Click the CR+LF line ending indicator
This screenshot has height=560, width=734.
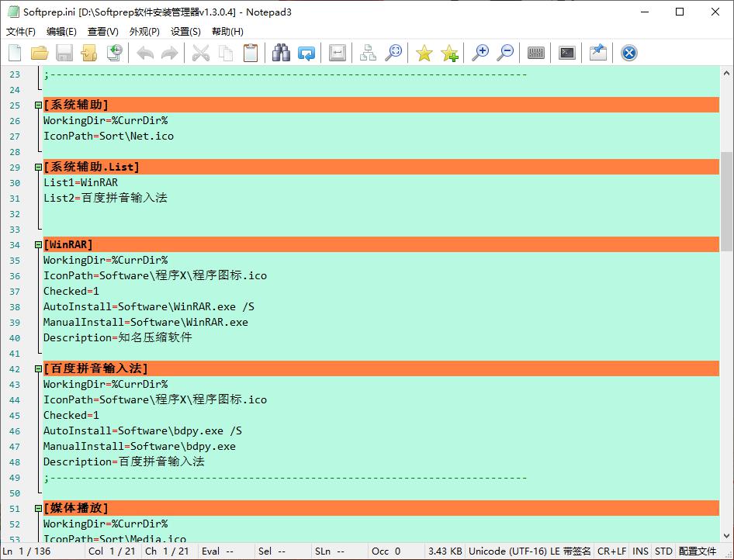[611, 551]
